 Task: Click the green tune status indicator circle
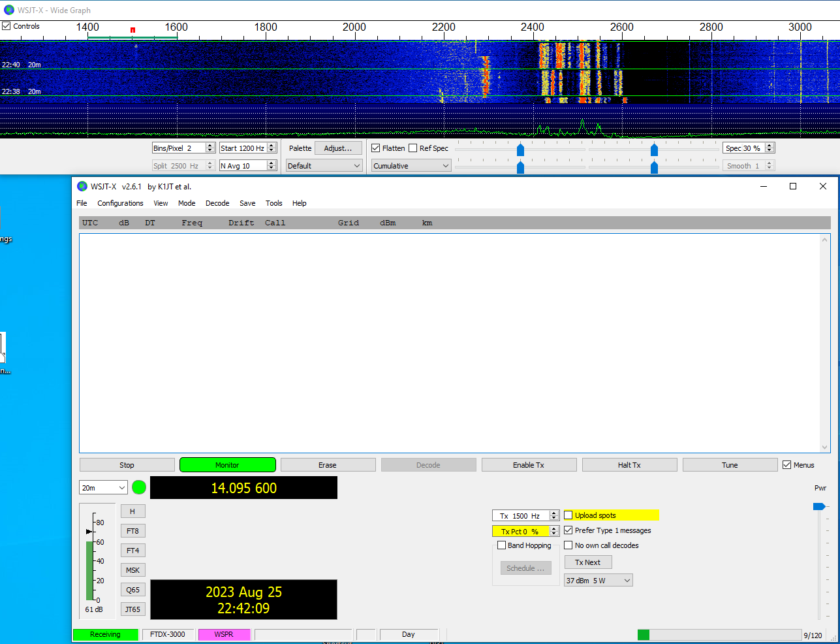point(139,487)
